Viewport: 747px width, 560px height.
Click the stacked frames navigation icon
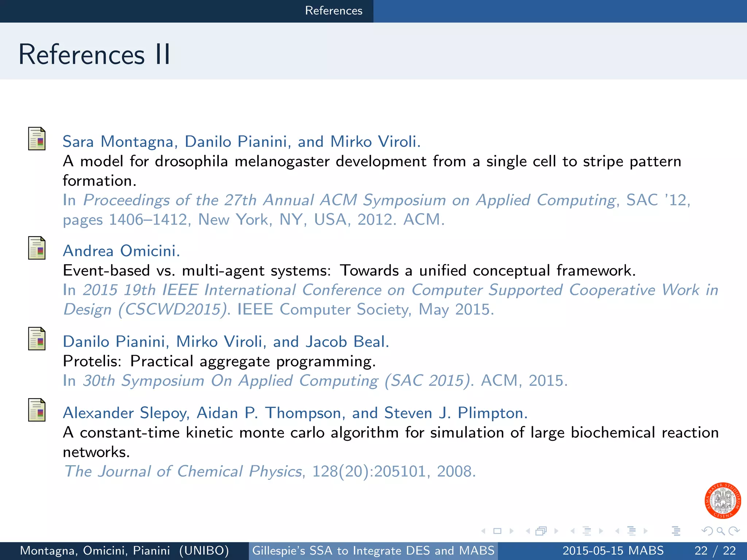click(541, 531)
